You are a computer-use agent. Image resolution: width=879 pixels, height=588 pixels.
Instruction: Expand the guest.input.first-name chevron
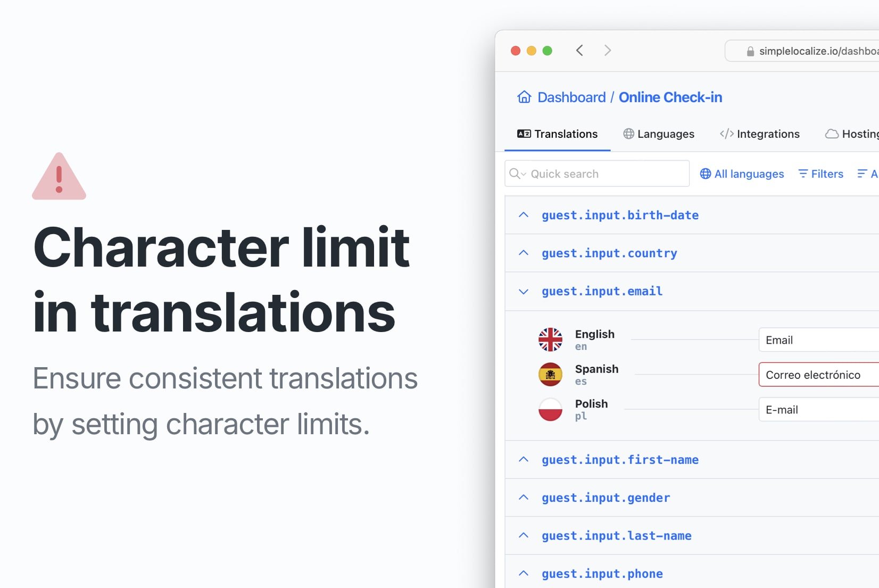524,459
